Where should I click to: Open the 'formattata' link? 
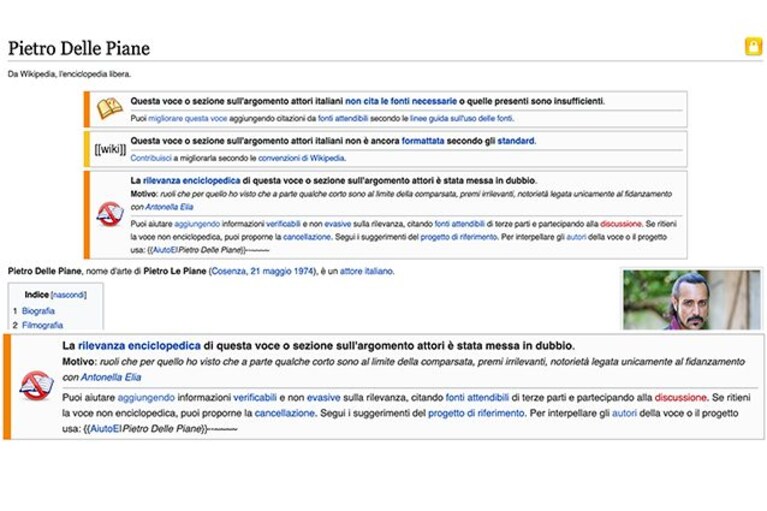pos(423,141)
